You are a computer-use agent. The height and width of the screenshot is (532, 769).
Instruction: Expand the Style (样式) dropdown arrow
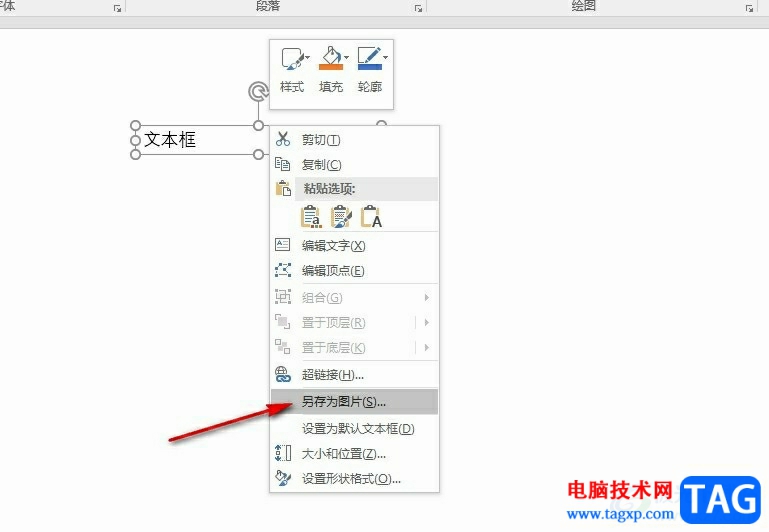pyautogui.click(x=308, y=58)
